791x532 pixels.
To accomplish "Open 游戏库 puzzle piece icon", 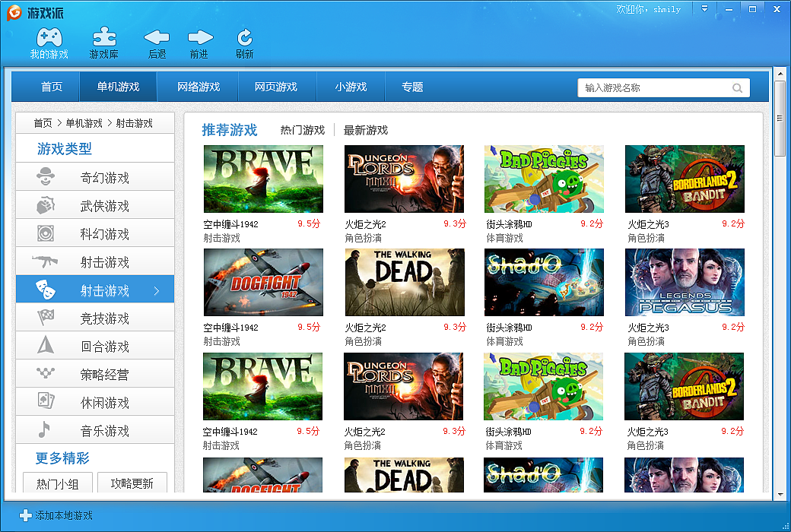I will (x=104, y=37).
